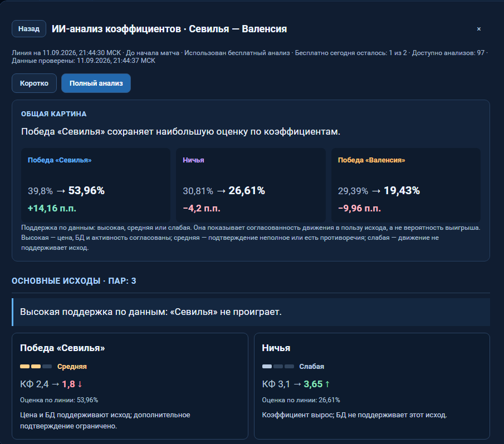Select the Победа «Севилья» outcome panel heading
Viewport: 504px width, 444px height.
pos(62,348)
